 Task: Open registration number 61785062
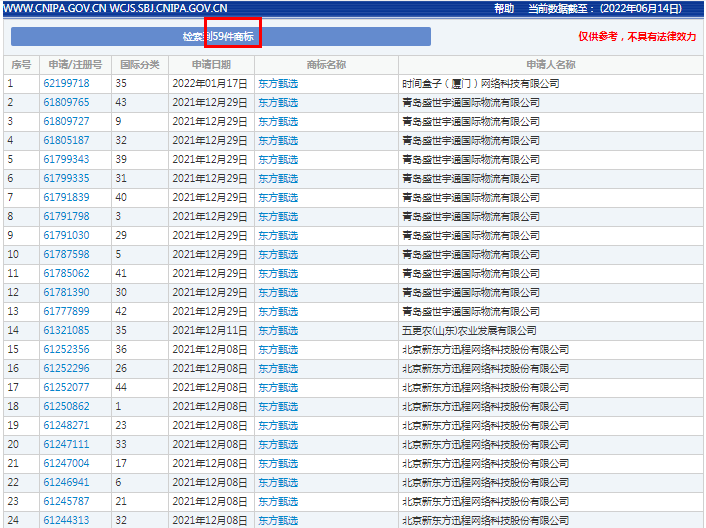(66, 273)
